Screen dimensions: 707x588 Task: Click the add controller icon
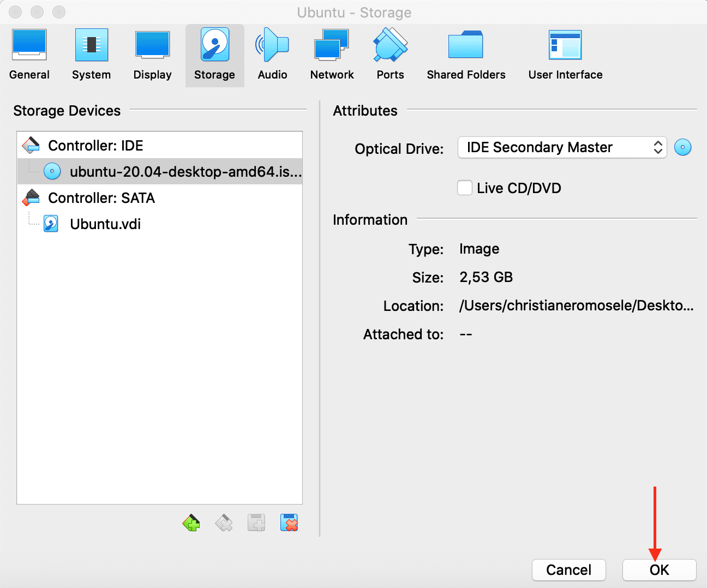pyautogui.click(x=191, y=523)
